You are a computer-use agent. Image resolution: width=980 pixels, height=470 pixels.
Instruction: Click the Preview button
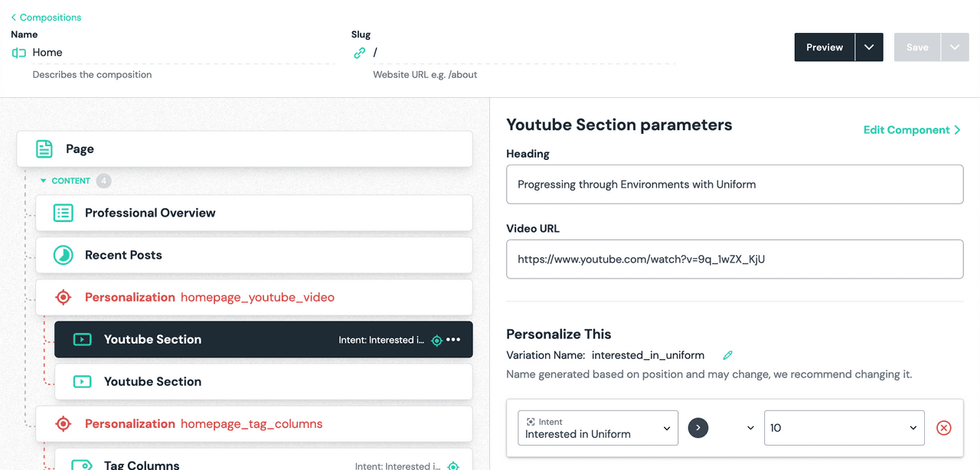[825, 47]
